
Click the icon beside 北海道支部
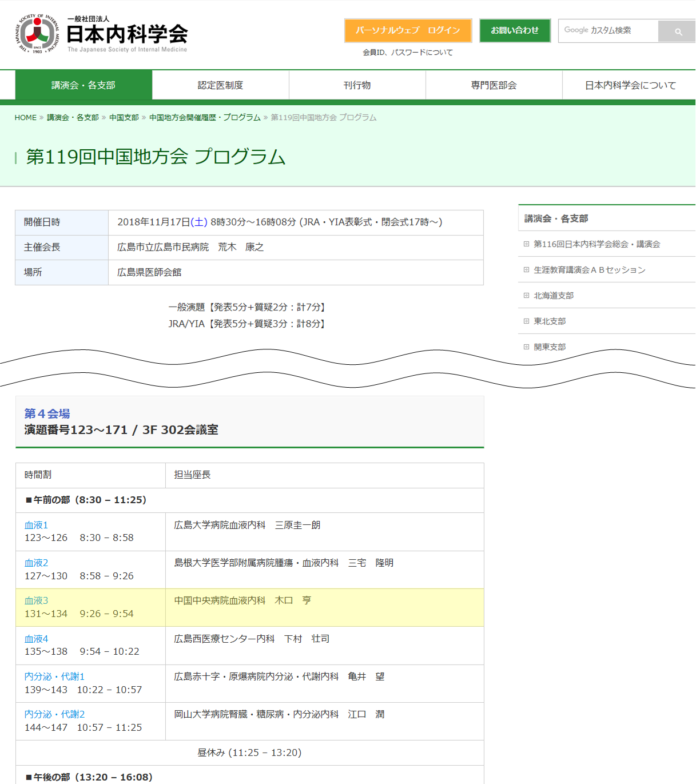pyautogui.click(x=526, y=296)
